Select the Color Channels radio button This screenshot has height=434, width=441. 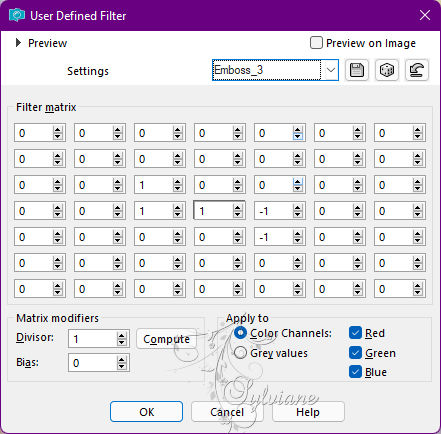[240, 333]
